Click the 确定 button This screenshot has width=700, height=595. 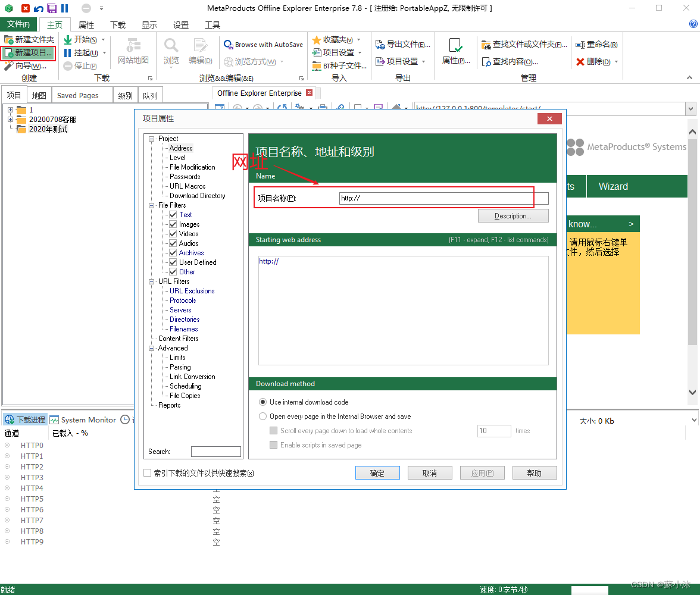(377, 473)
